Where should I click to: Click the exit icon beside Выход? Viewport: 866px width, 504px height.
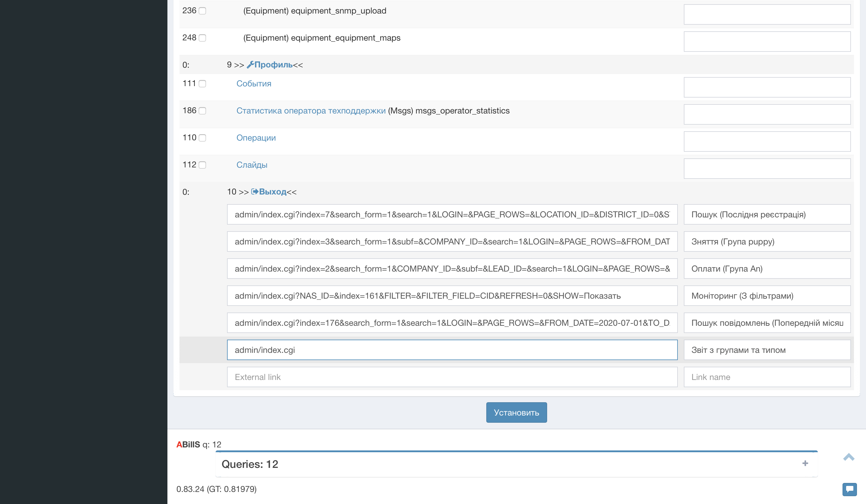(x=255, y=192)
